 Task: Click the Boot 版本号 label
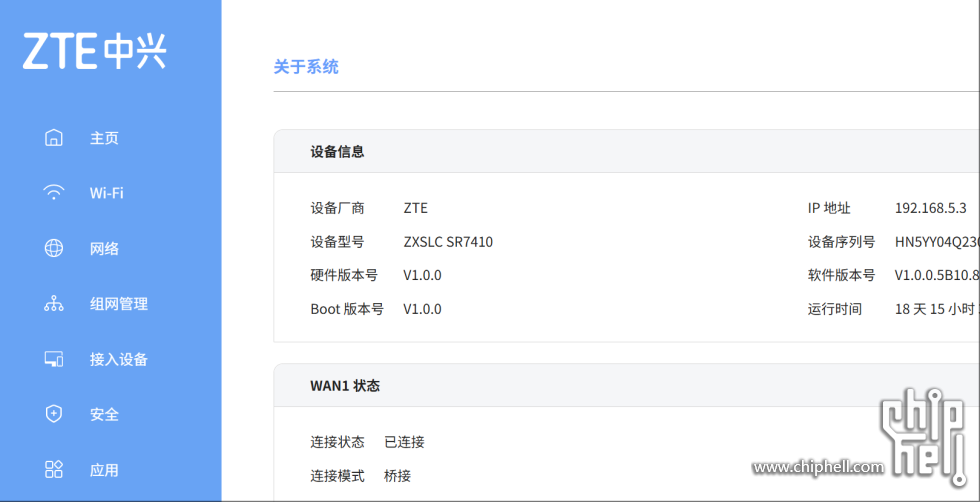click(x=347, y=309)
